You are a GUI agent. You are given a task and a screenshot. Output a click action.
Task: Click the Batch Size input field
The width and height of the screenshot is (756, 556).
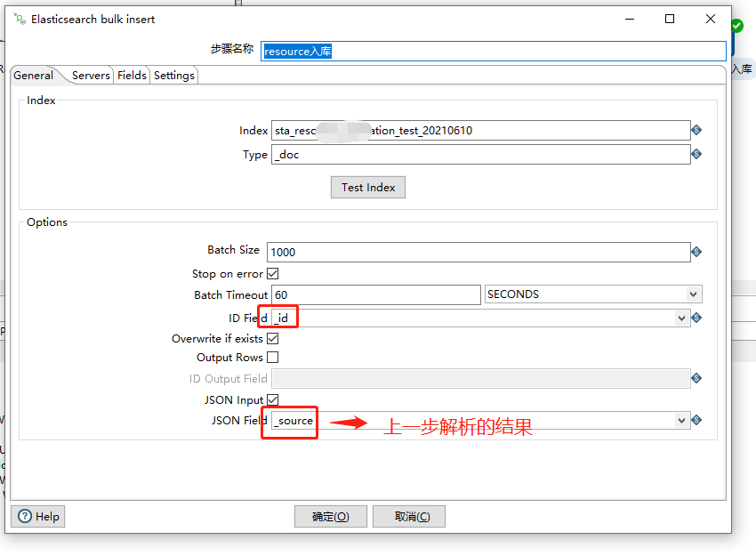tap(479, 252)
